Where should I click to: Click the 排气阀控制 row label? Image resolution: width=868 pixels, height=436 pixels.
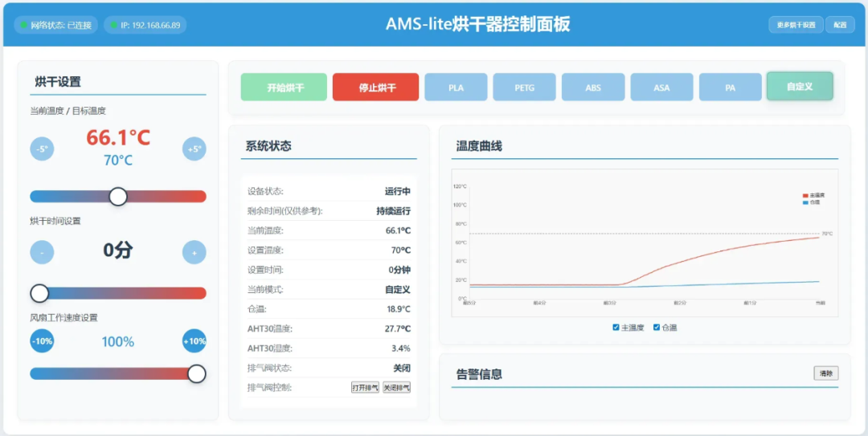pyautogui.click(x=269, y=388)
